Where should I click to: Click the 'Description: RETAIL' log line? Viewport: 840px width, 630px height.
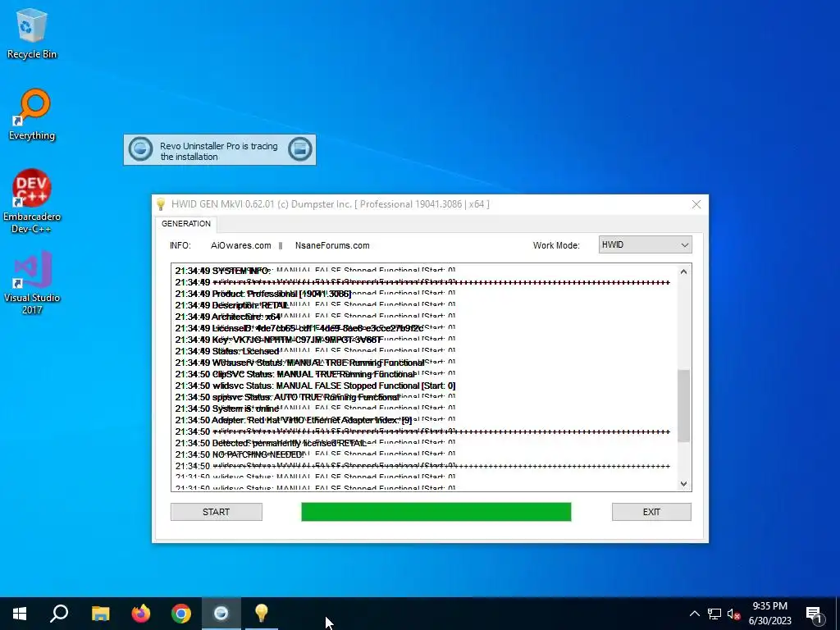click(x=232, y=305)
